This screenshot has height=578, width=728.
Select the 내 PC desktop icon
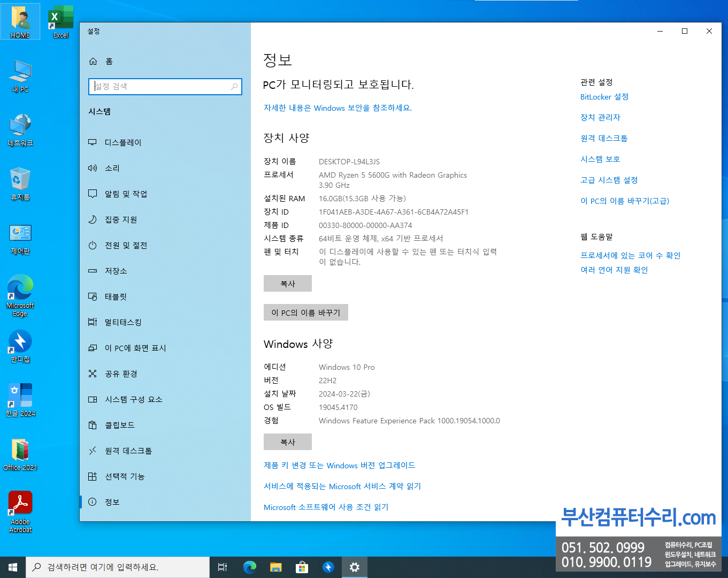pos(20,76)
